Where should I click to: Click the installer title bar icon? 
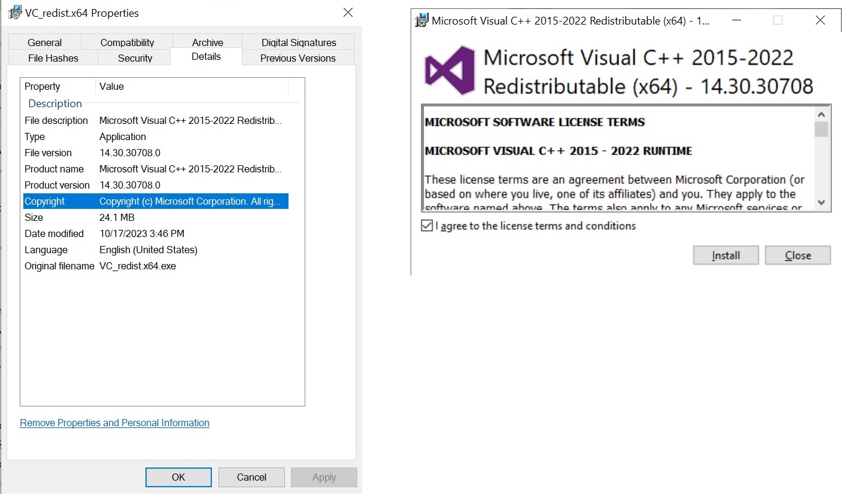[422, 20]
